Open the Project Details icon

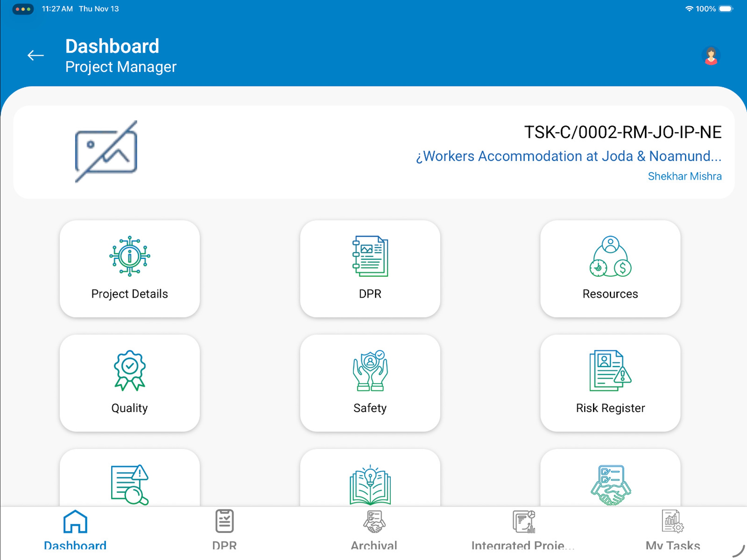pyautogui.click(x=130, y=256)
